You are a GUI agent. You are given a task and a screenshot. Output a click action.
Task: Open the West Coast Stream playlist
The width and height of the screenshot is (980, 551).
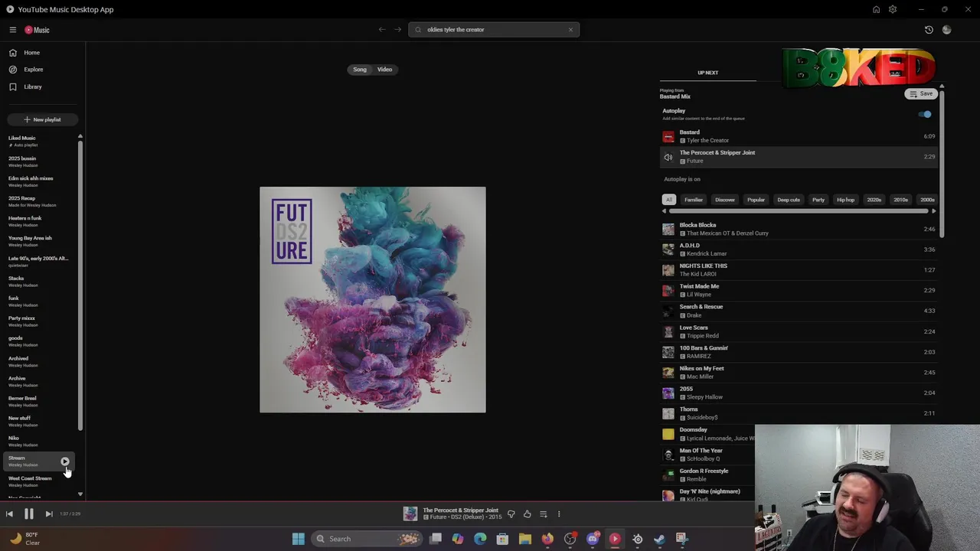tap(40, 481)
